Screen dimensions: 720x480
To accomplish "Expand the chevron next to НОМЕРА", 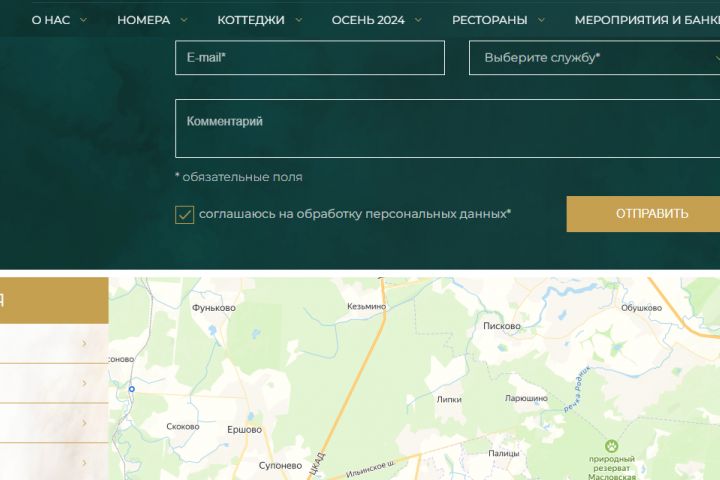I will 184,20.
